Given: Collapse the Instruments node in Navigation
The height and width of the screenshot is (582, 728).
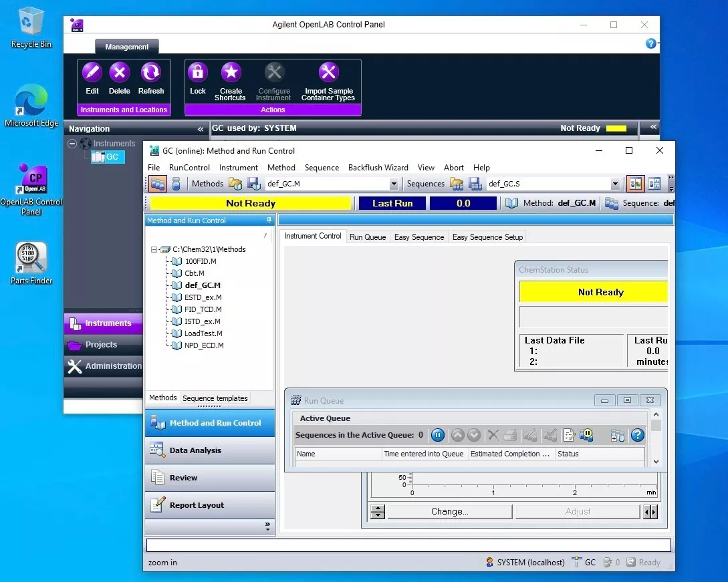Looking at the screenshot, I should (72, 144).
